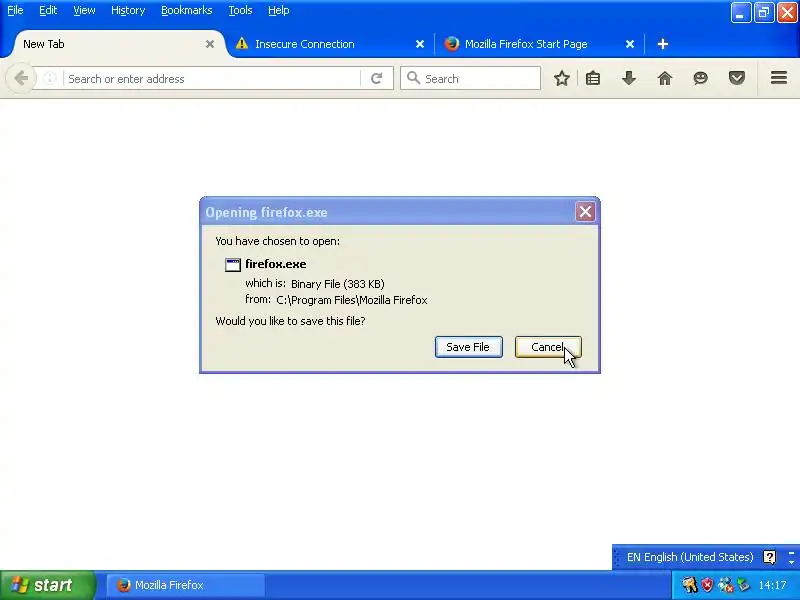Open a new tab with plus button
Viewport: 800px width, 600px height.
(662, 44)
